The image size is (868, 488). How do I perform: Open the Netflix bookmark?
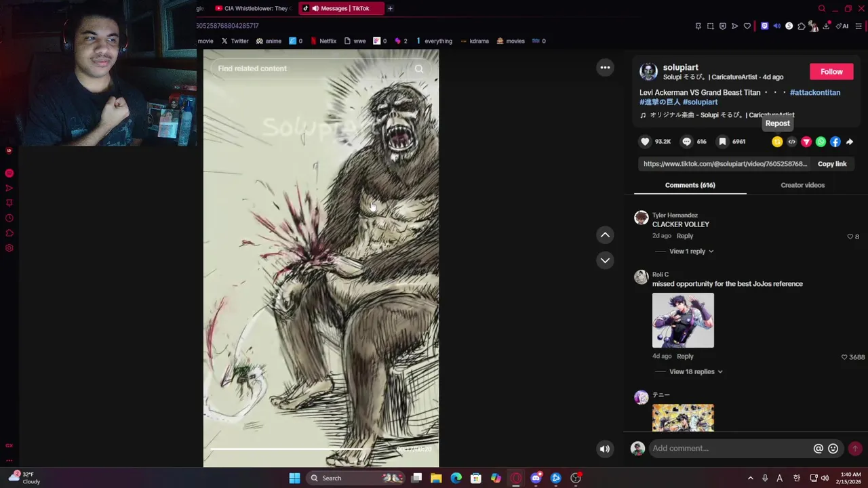coord(323,41)
